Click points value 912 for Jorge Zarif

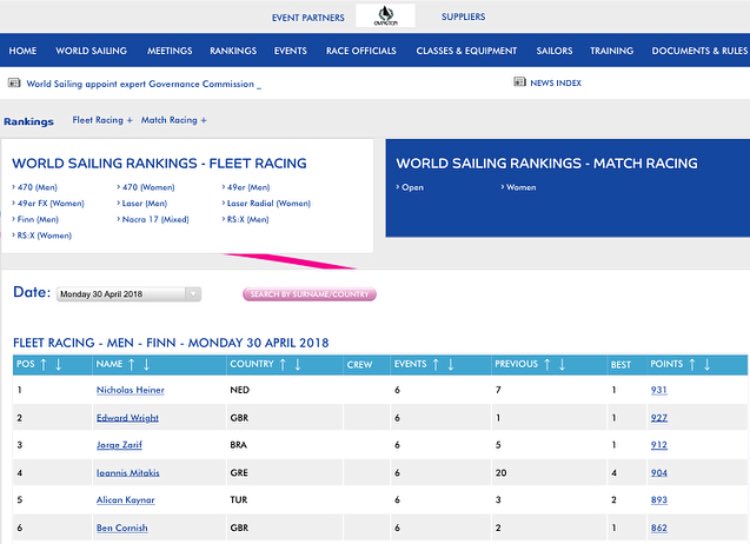(659, 445)
